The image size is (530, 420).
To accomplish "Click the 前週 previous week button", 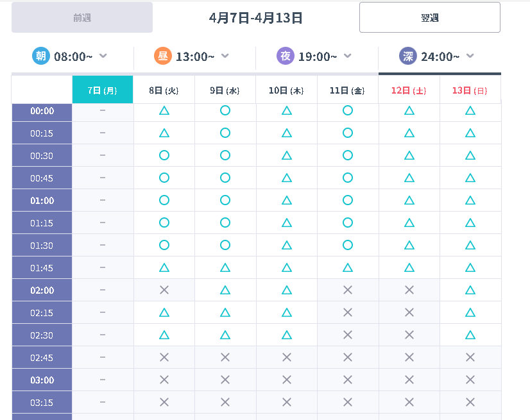I will 82,17.
